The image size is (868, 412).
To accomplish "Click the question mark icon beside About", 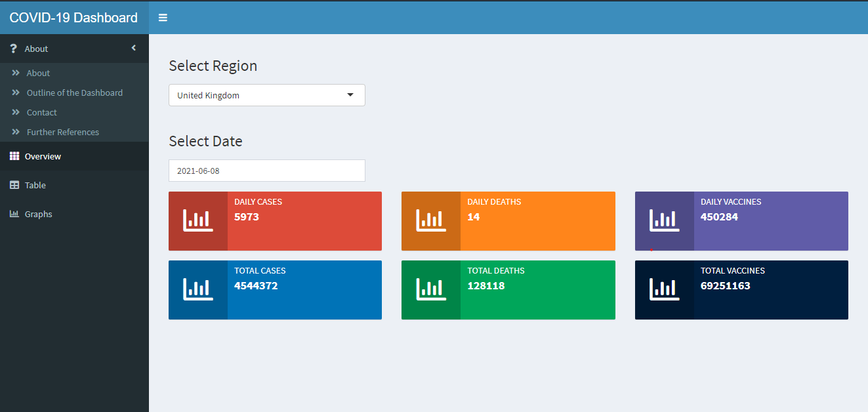I will [x=13, y=48].
